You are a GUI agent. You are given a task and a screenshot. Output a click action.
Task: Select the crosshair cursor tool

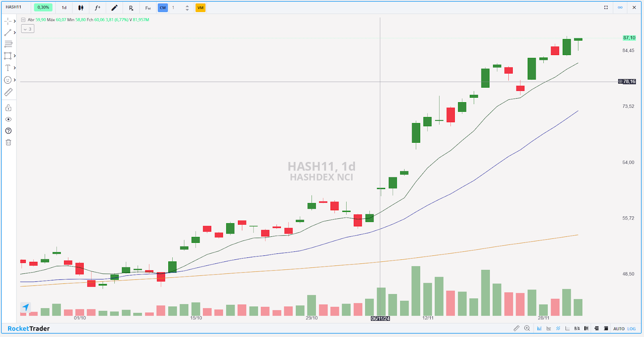click(8, 21)
